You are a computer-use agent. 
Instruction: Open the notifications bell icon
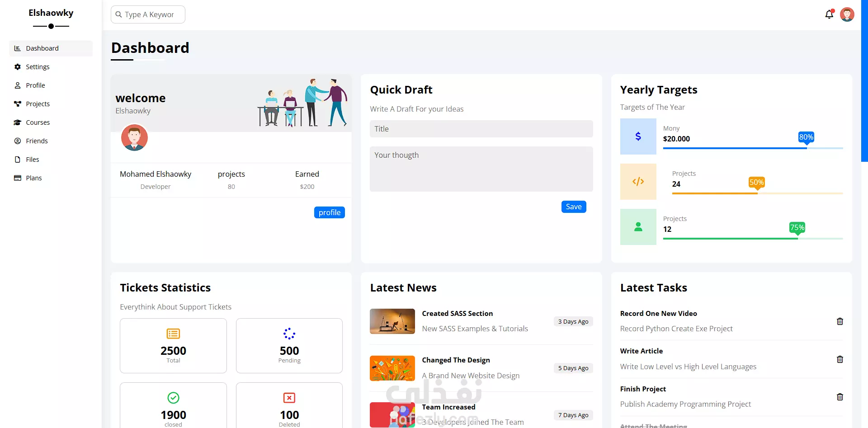(829, 14)
